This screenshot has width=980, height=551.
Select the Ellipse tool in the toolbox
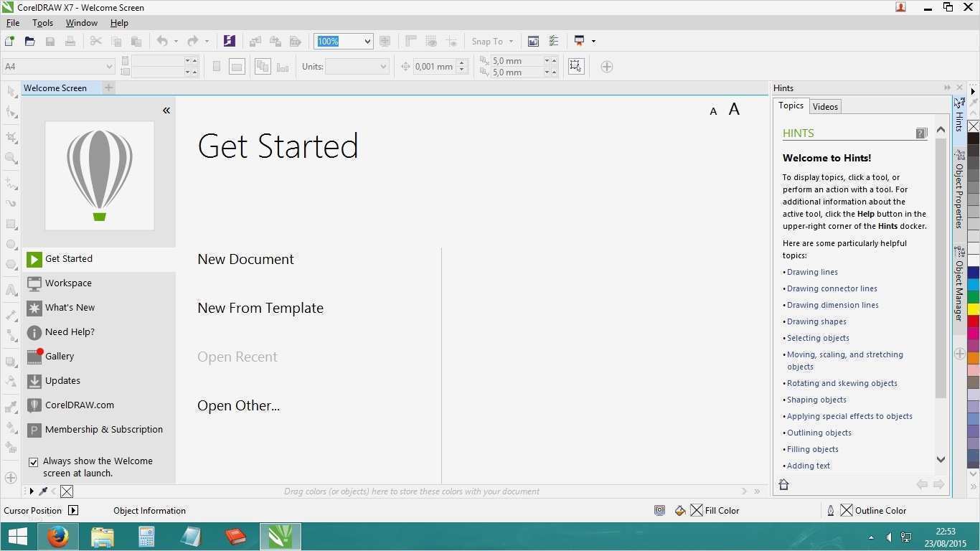pos(11,245)
